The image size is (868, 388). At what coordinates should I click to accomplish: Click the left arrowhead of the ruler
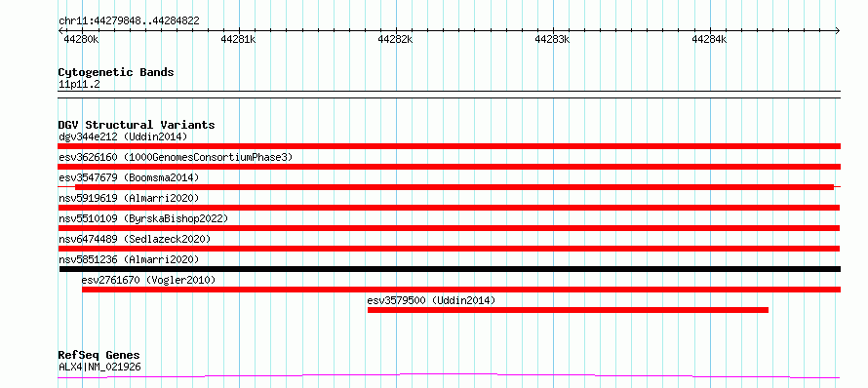click(61, 30)
